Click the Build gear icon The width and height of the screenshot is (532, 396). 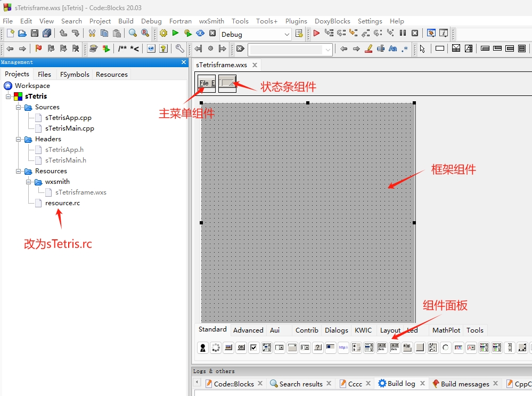(x=163, y=33)
